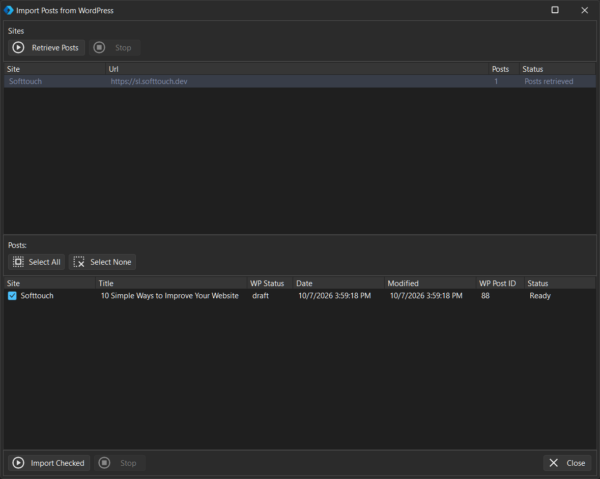Viewport: 600px width, 479px height.
Task: Click the Modified cell 10/7/2026 3:59:18 PM
Action: (426, 296)
